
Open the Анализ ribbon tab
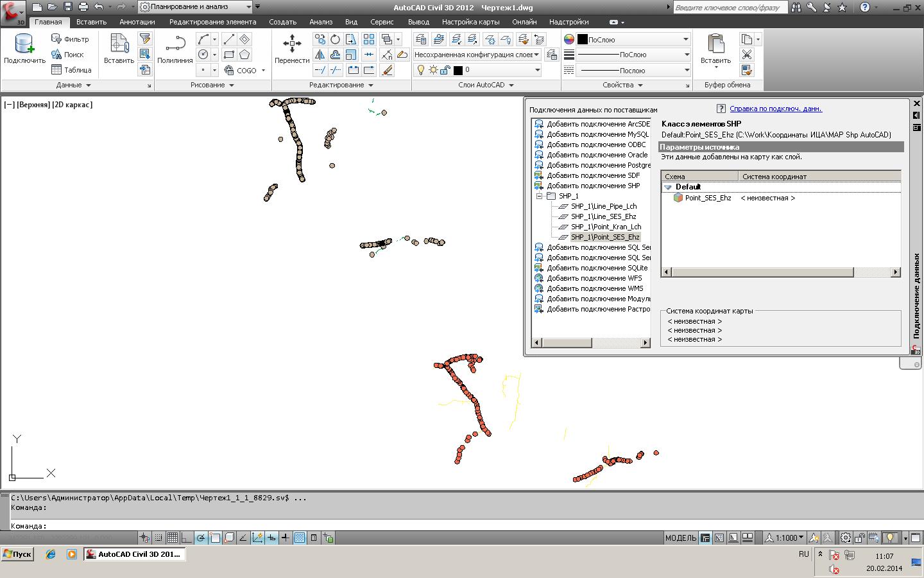point(321,22)
